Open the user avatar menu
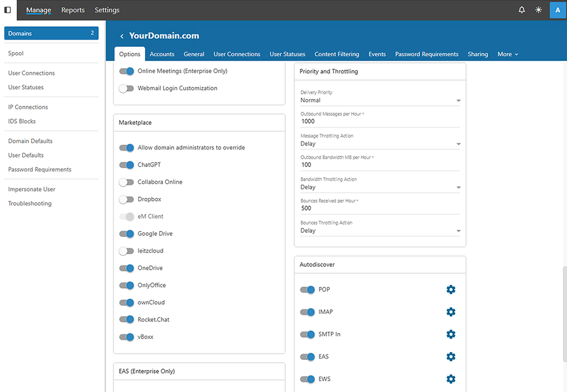The width and height of the screenshot is (567, 392). [558, 10]
